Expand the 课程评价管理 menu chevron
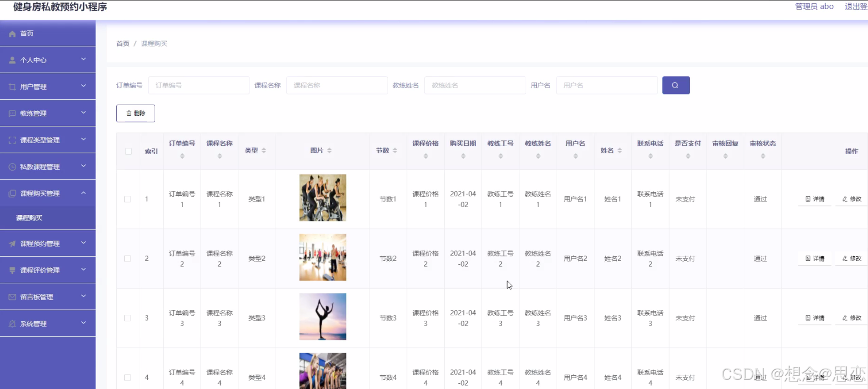The image size is (868, 389). click(x=84, y=269)
